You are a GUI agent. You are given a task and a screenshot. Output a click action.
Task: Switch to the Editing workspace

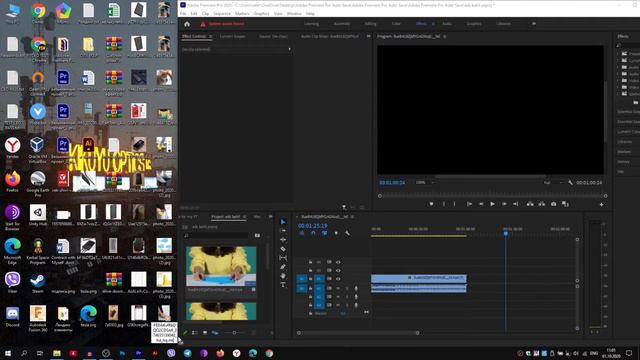pyautogui.click(x=370, y=24)
